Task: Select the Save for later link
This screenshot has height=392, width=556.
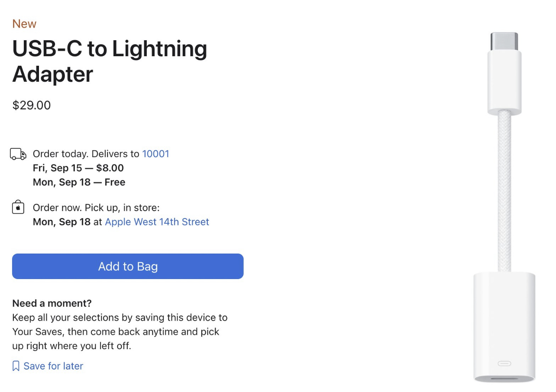Action: (53, 366)
